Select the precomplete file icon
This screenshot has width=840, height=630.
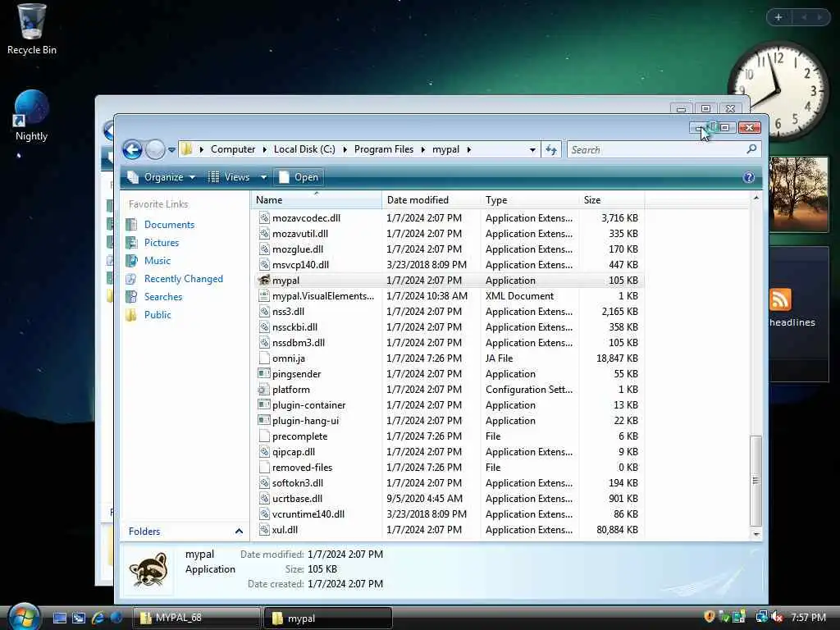click(264, 436)
